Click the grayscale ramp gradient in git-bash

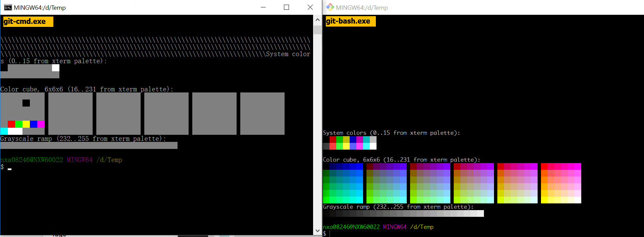(403, 213)
